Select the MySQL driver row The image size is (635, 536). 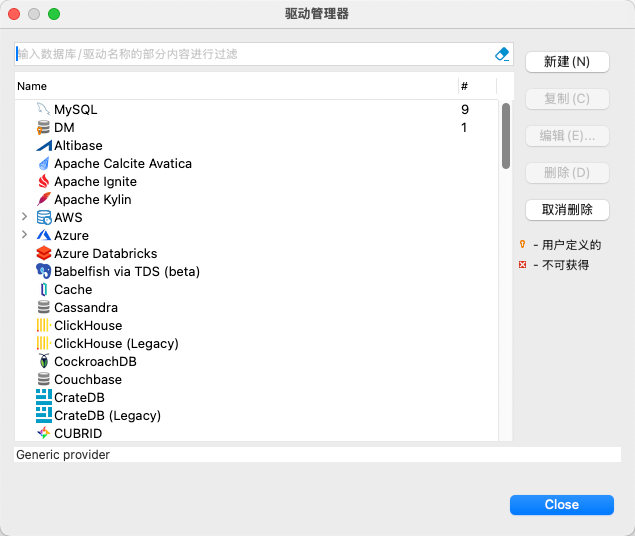click(x=257, y=109)
